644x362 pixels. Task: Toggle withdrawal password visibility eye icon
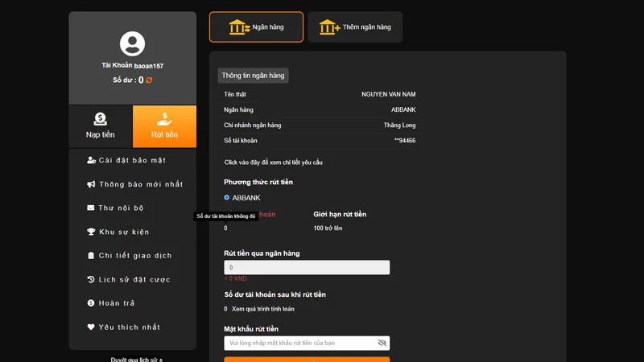pyautogui.click(x=382, y=343)
